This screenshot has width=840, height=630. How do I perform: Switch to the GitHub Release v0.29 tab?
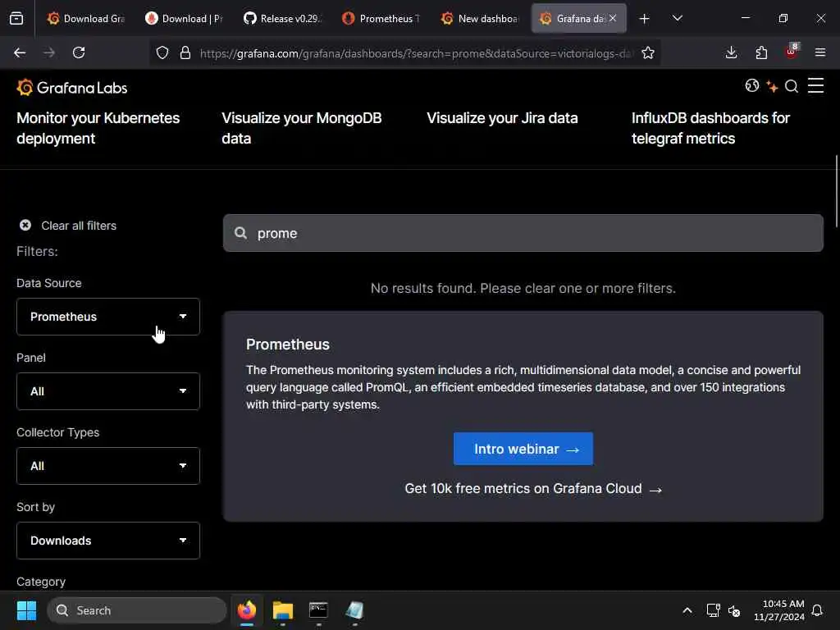pos(282,18)
